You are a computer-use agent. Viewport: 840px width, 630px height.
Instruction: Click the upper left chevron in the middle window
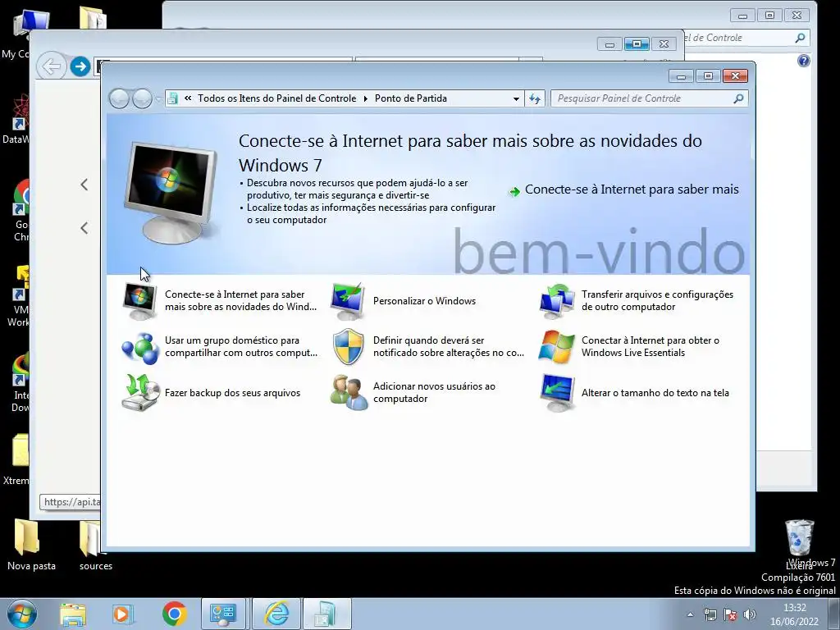(84, 185)
